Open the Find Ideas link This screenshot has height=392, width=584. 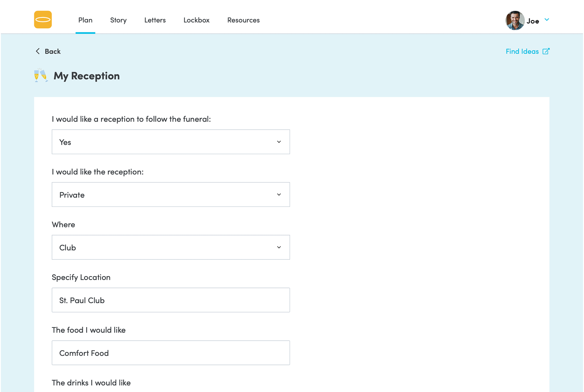click(x=522, y=51)
